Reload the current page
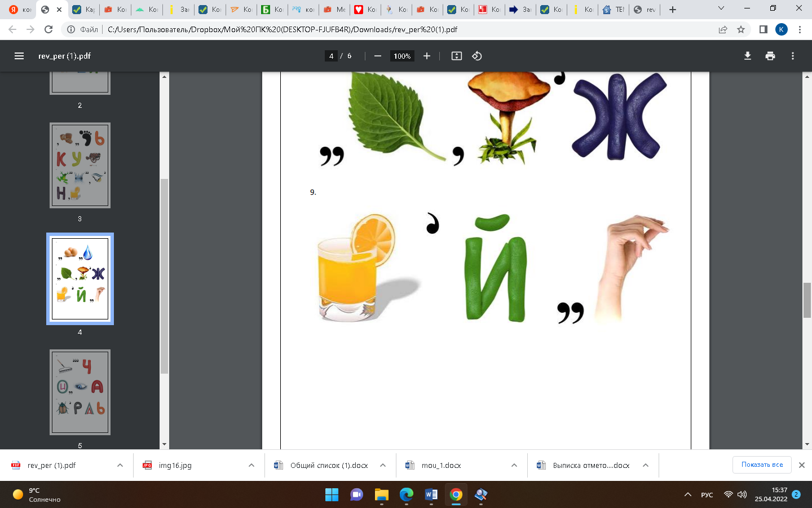 (x=48, y=29)
